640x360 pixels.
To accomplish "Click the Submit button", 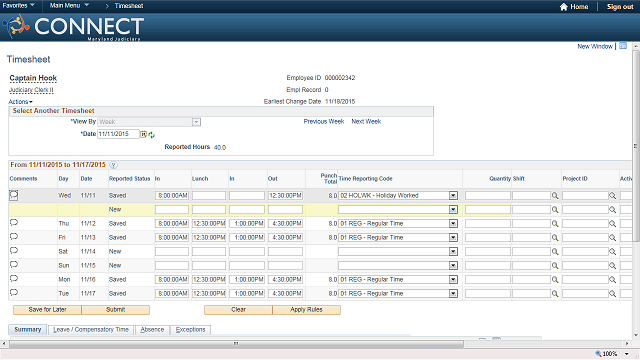I will [x=116, y=310].
